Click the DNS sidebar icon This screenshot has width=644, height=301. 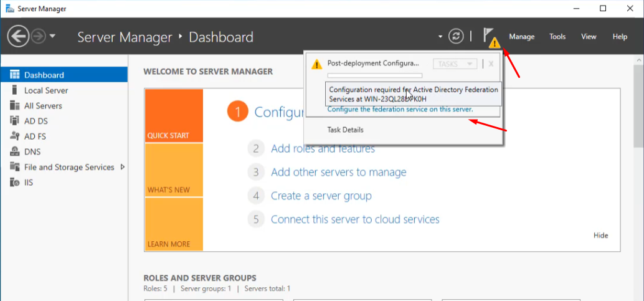click(15, 151)
